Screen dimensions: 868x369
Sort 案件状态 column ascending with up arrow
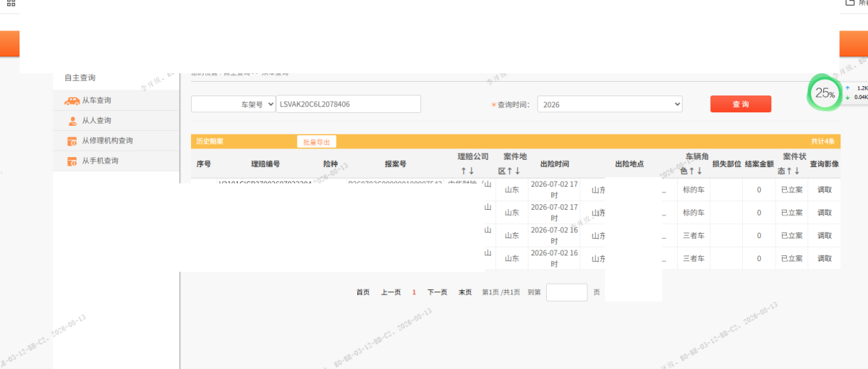[788, 171]
